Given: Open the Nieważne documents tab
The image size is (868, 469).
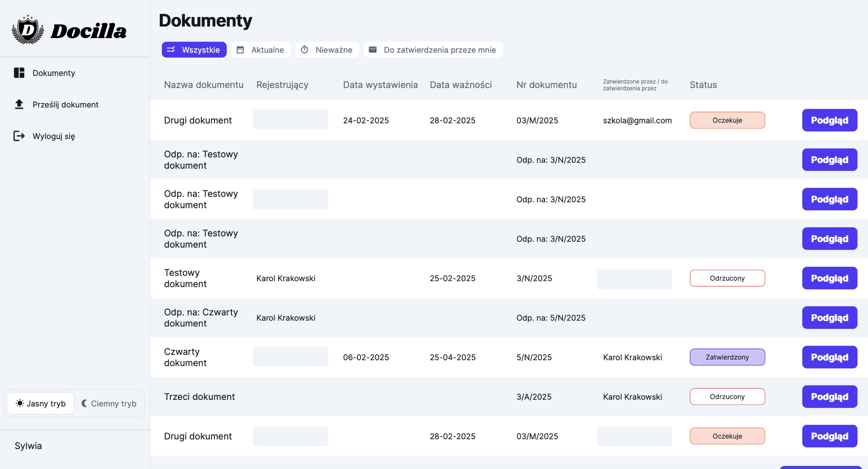Looking at the screenshot, I should 327,50.
